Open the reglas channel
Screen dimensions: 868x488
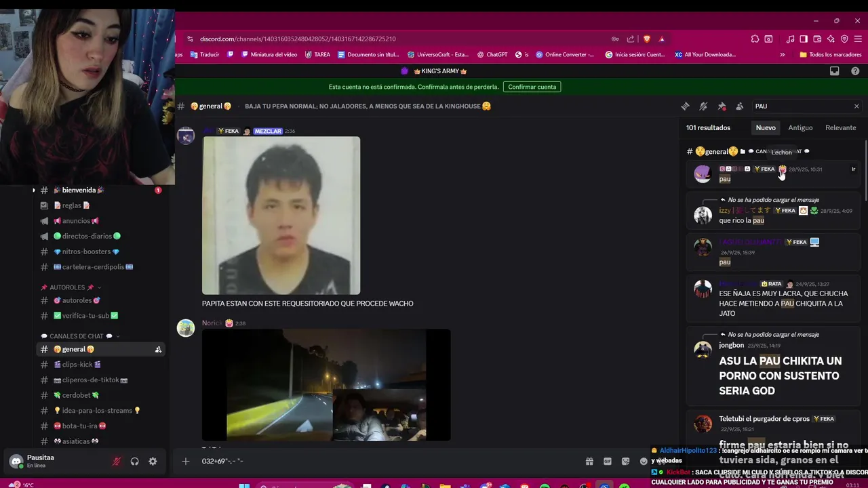point(102,205)
